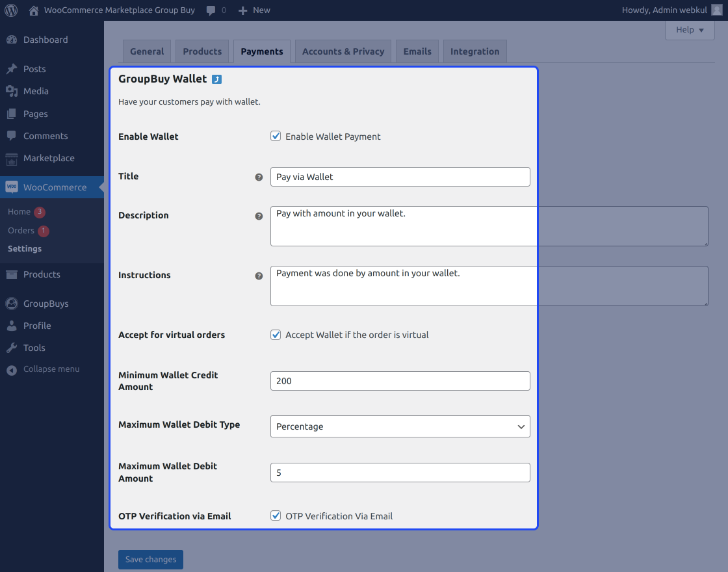Click the WooCommerce logo icon
This screenshot has width=728, height=572.
point(12,187)
